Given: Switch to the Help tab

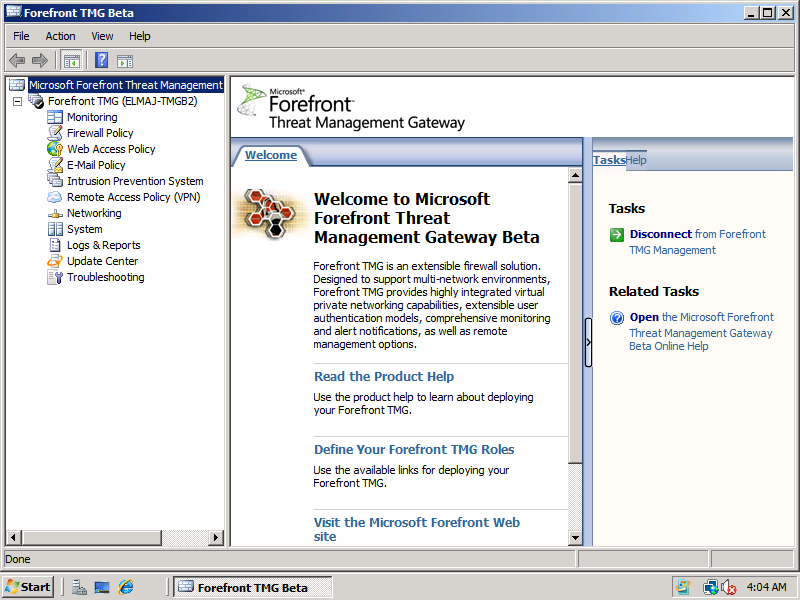Looking at the screenshot, I should 636,160.
